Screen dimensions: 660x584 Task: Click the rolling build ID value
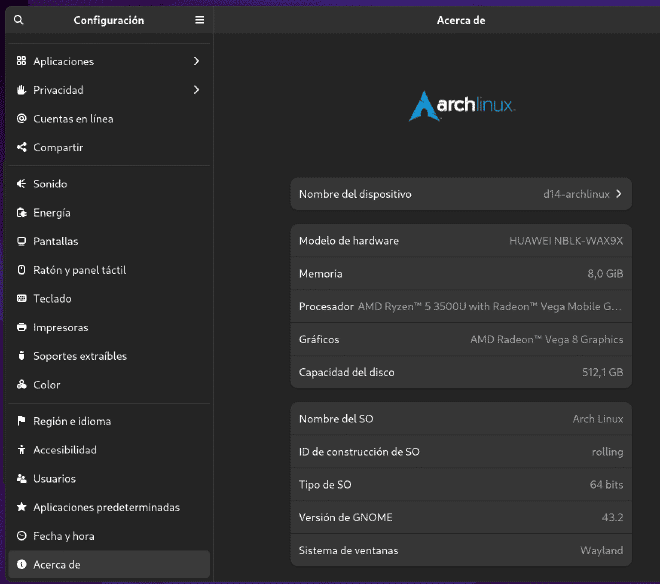[x=607, y=452]
